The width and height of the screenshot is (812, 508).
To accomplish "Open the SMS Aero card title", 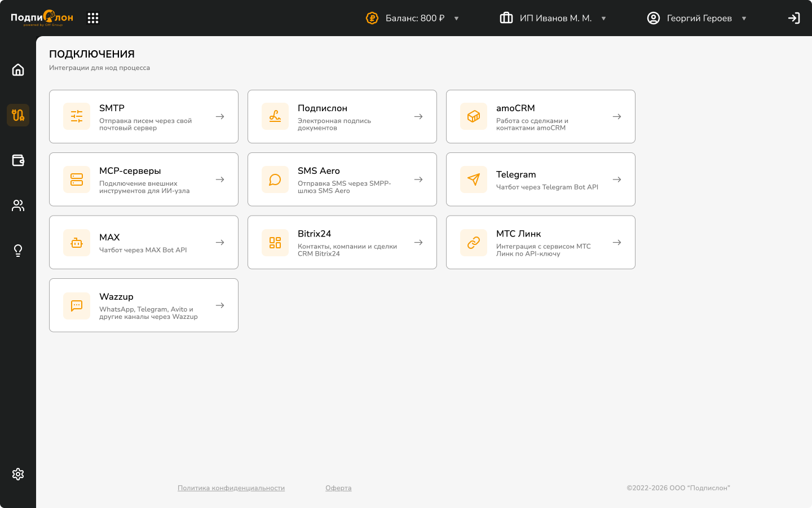I will 319,170.
